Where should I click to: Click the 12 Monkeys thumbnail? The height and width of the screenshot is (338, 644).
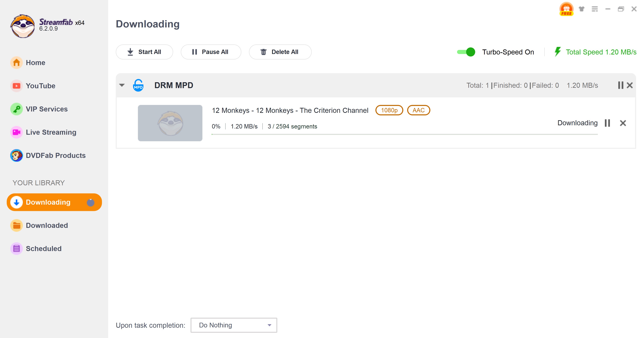(170, 123)
